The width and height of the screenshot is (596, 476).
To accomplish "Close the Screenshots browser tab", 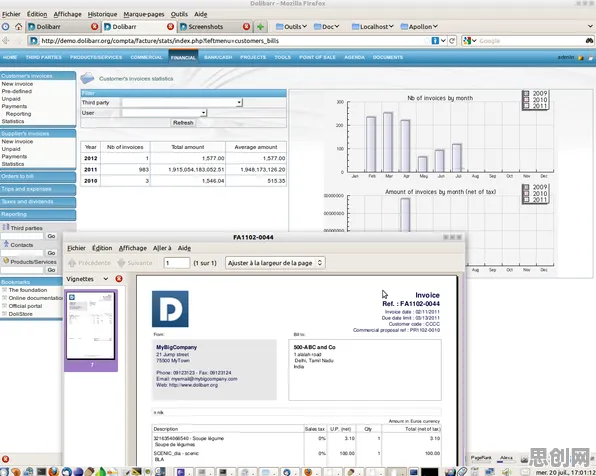I will coord(246,27).
